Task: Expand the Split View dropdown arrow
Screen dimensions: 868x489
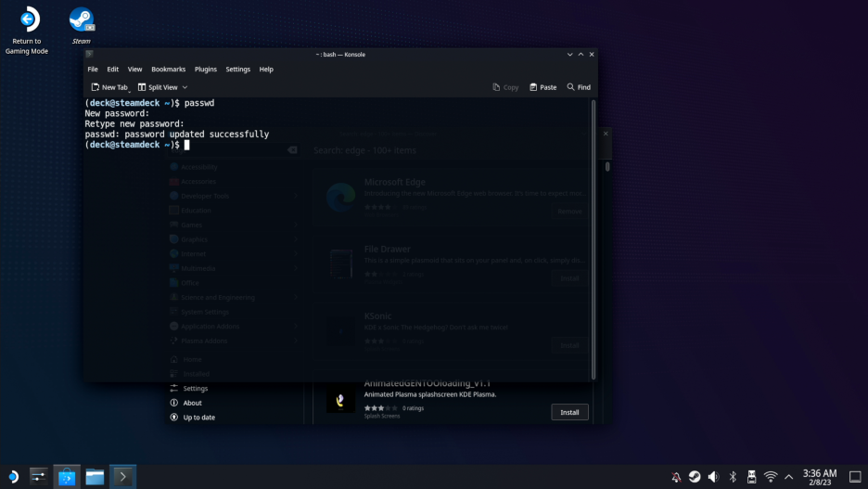Action: pyautogui.click(x=185, y=87)
